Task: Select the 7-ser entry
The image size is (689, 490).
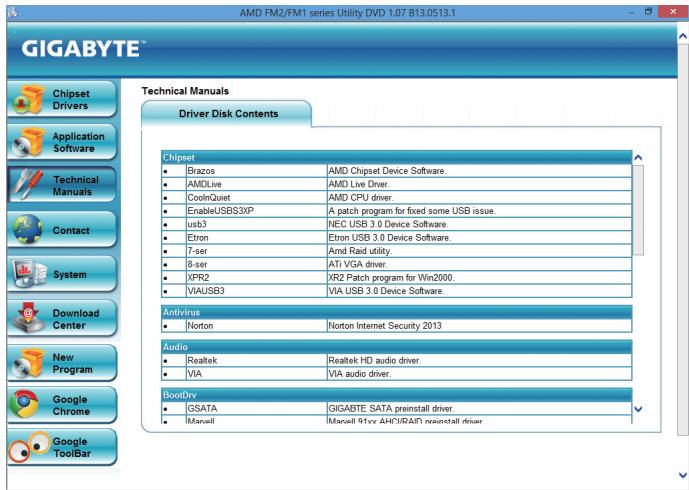Action: click(x=197, y=251)
